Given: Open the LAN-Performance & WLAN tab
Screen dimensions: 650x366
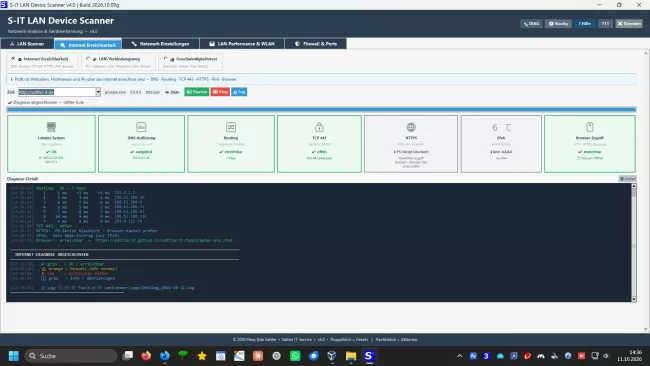Looking at the screenshot, I should tap(242, 44).
